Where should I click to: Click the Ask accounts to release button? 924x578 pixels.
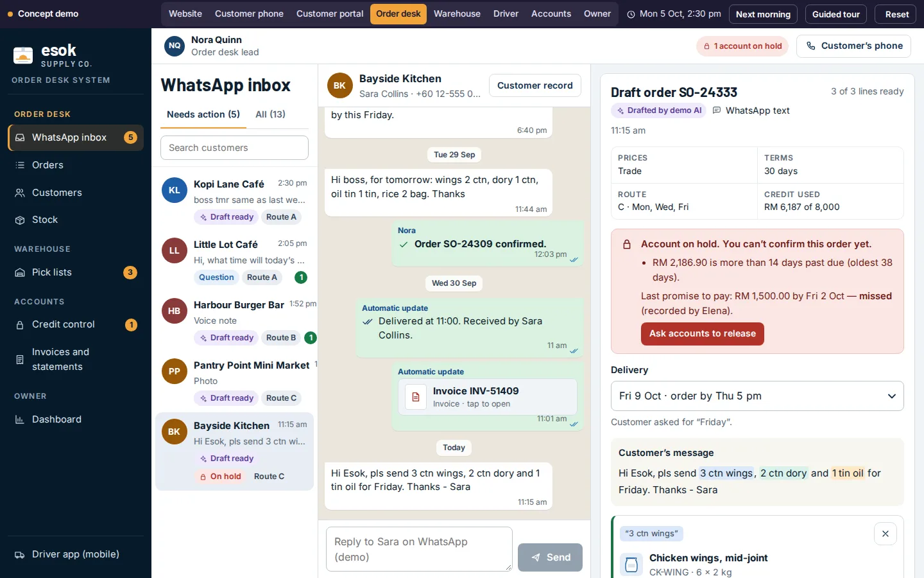[x=703, y=334]
